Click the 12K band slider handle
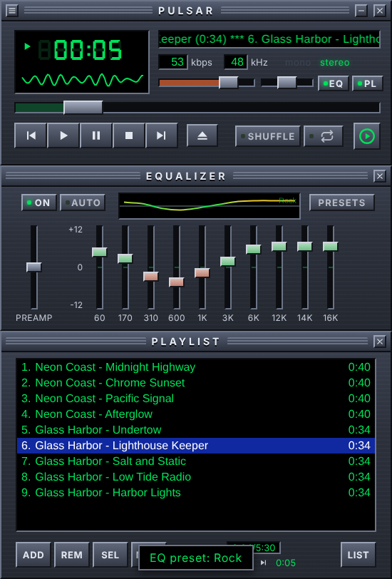This screenshot has width=392, height=579. tap(279, 246)
